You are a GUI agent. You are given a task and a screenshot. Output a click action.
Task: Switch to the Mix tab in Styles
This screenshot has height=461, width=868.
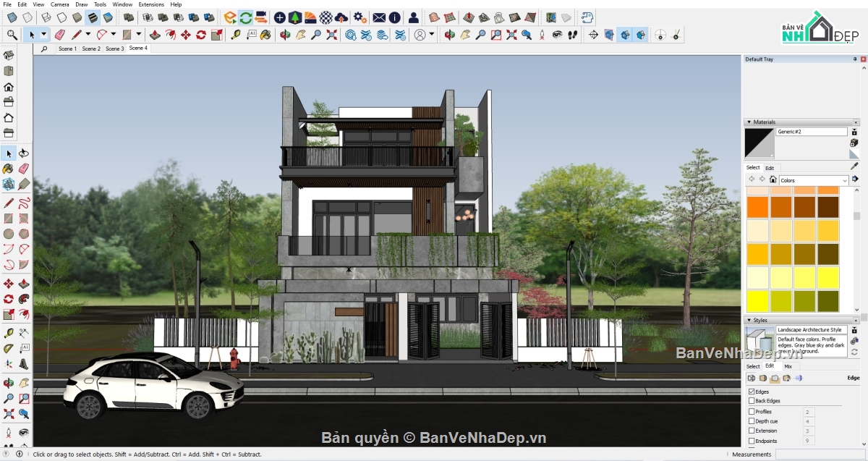788,367
